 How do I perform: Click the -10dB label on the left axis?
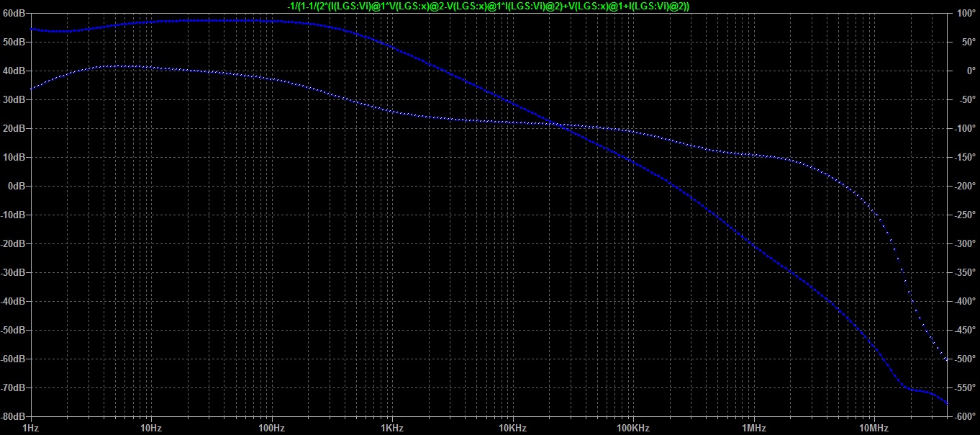tap(12, 215)
